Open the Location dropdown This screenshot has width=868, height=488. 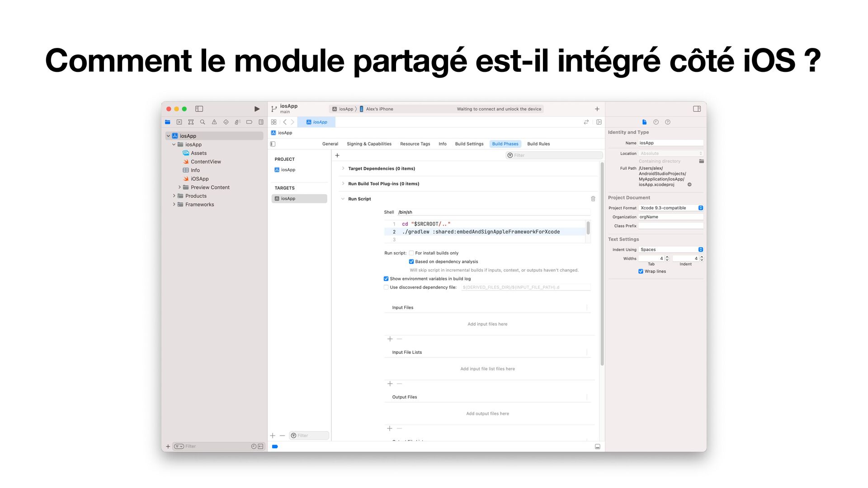pos(671,154)
